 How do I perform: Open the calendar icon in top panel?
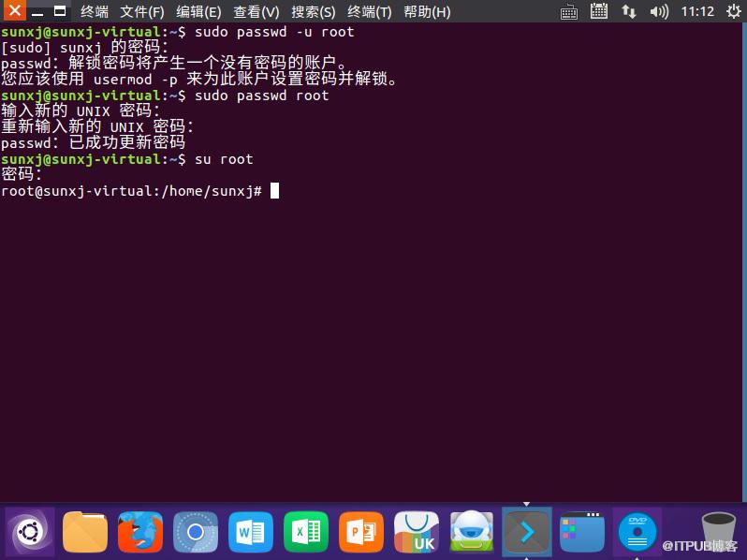point(599,11)
